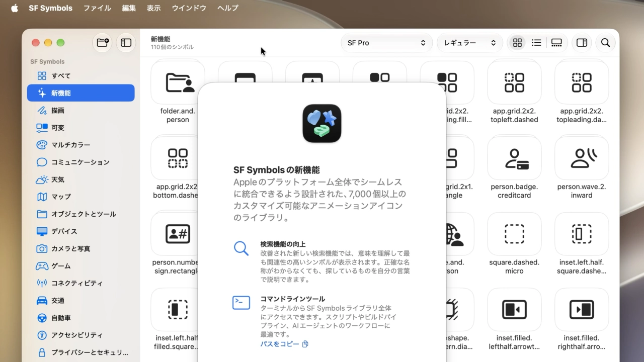Image resolution: width=644 pixels, height=362 pixels.
Task: Select app.grid.2x2.topleft.dashed symbol
Action: click(514, 82)
